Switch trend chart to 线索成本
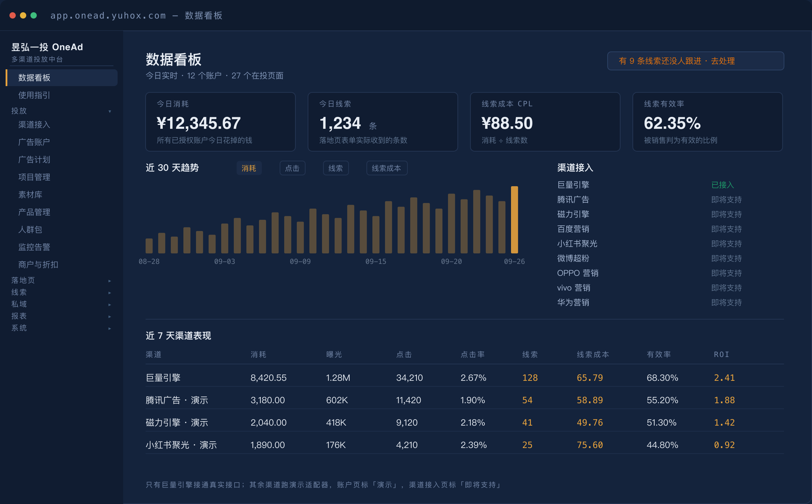The image size is (812, 504). point(387,168)
